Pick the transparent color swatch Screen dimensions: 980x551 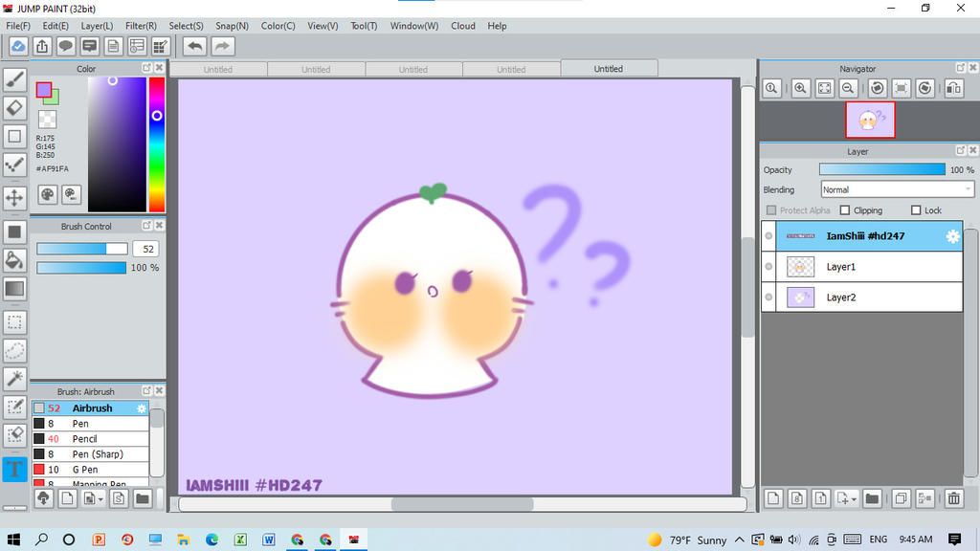pyautogui.click(x=48, y=119)
